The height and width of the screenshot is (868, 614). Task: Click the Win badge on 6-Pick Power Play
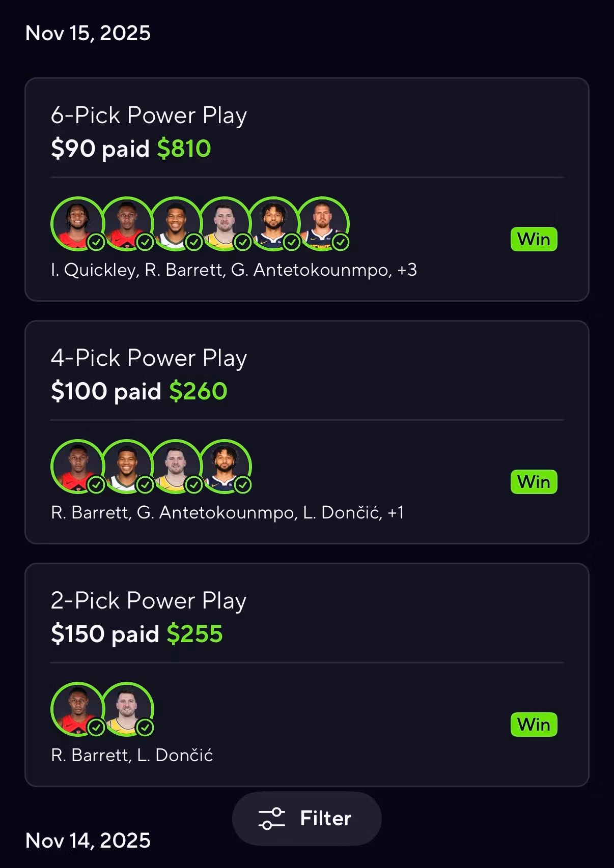coord(534,239)
